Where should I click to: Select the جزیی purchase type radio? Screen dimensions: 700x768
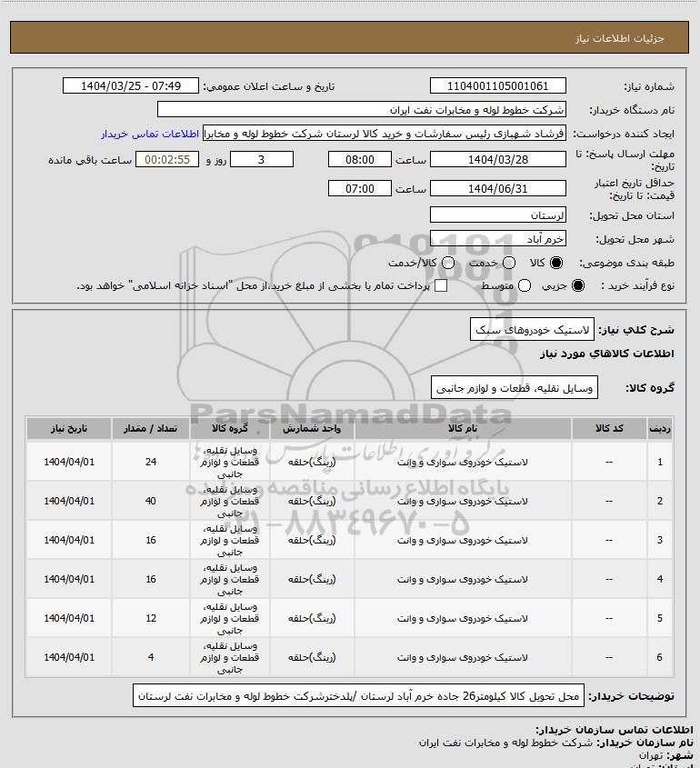(578, 285)
